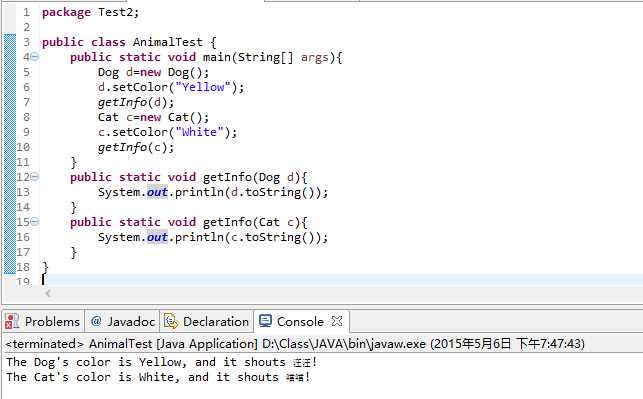Click line number 1 in the gutter
The image size is (643, 399).
point(26,12)
